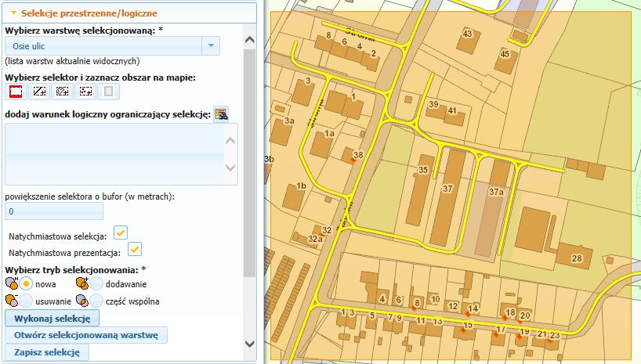The image size is (641, 364).
Task: Click house number 10 on the bottom street
Action: [435, 299]
